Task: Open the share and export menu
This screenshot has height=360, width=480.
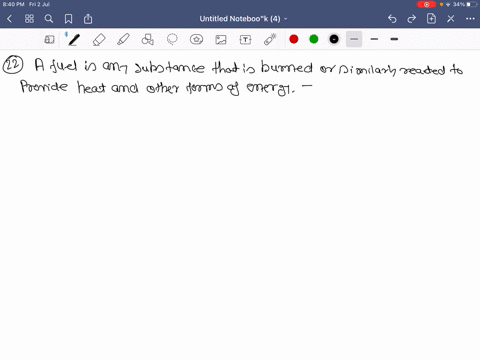Action: [88, 19]
